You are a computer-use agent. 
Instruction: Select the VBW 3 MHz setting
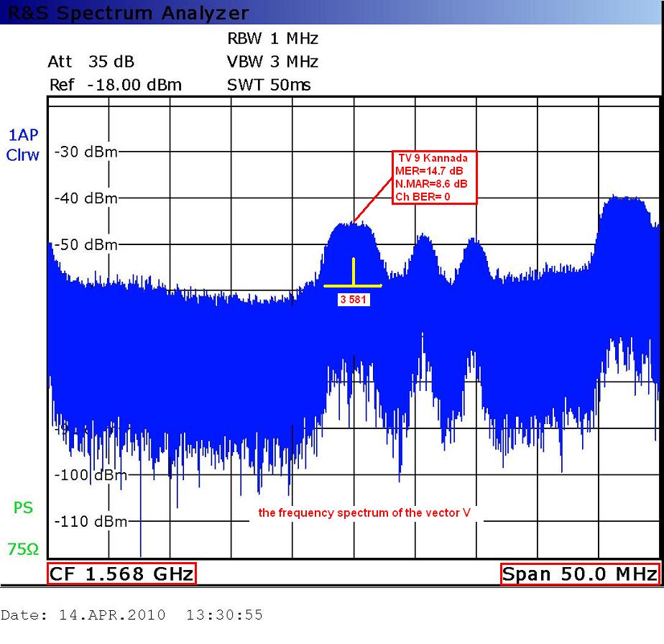[272, 62]
